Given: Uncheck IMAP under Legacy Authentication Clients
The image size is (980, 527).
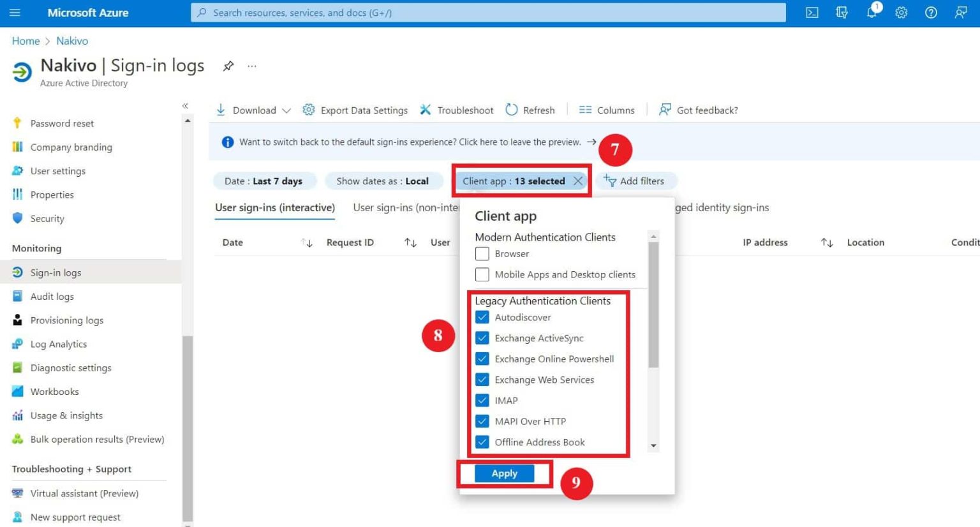Looking at the screenshot, I should pyautogui.click(x=483, y=400).
